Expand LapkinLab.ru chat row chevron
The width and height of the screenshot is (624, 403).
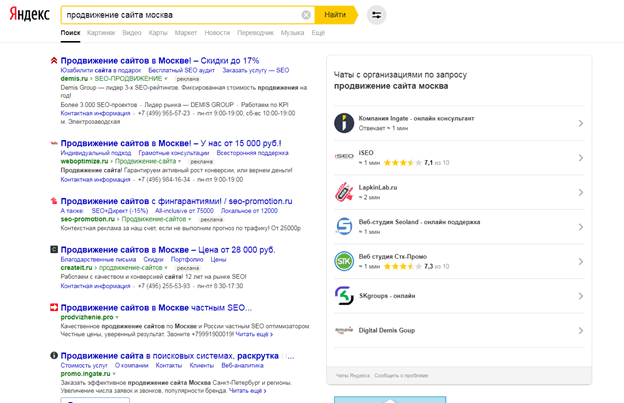[x=581, y=193]
